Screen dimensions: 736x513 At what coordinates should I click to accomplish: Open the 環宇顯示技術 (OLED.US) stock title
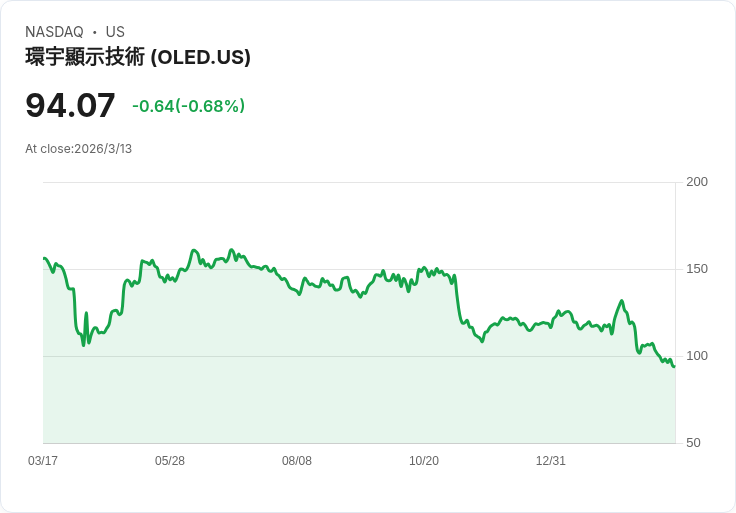coord(138,57)
